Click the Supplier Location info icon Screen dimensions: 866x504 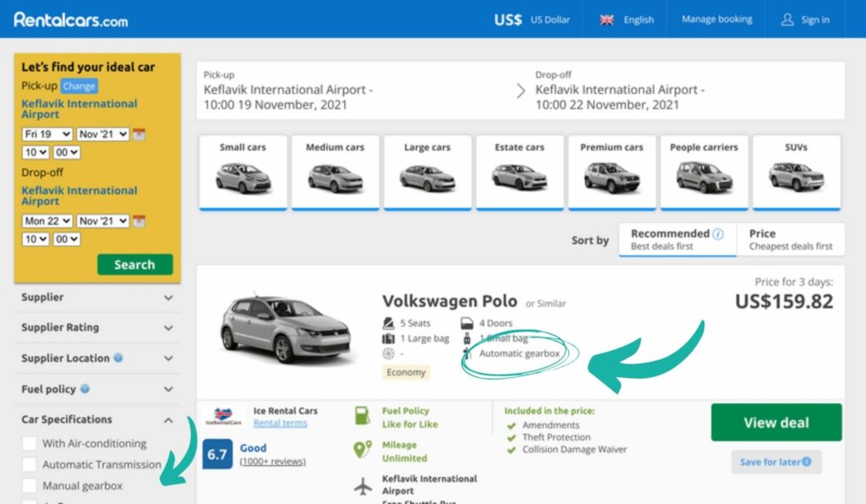coord(118,358)
